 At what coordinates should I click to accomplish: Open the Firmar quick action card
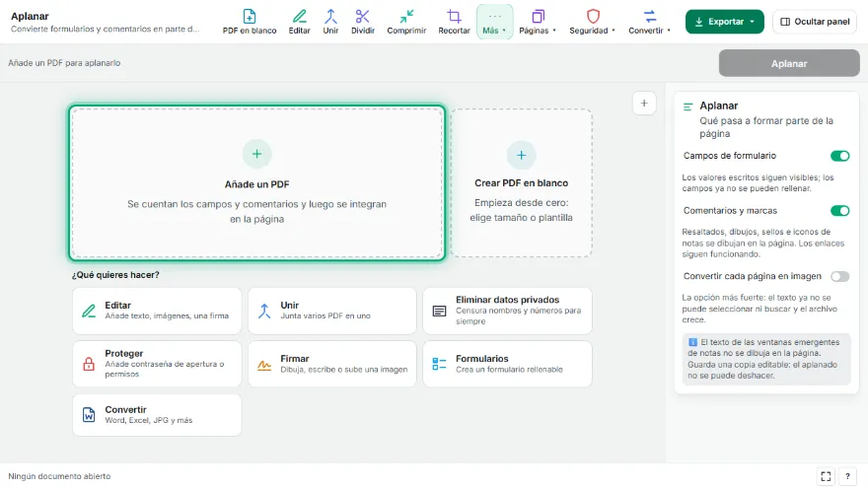332,364
